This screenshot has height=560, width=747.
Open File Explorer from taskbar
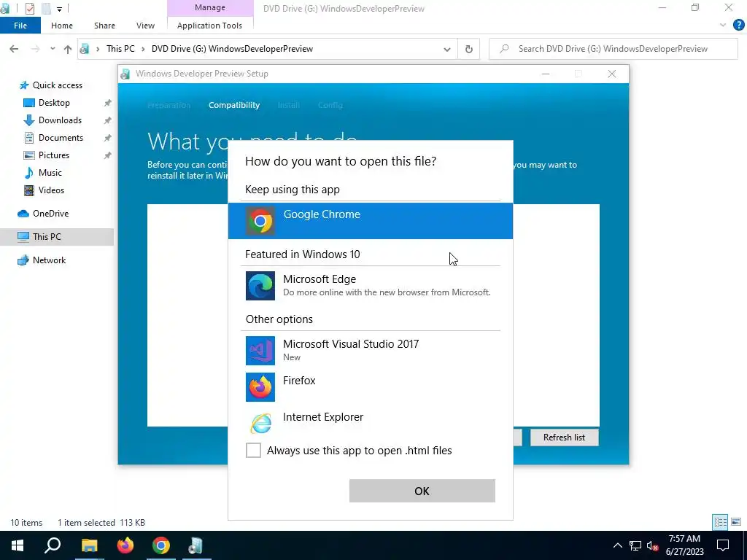point(89,545)
